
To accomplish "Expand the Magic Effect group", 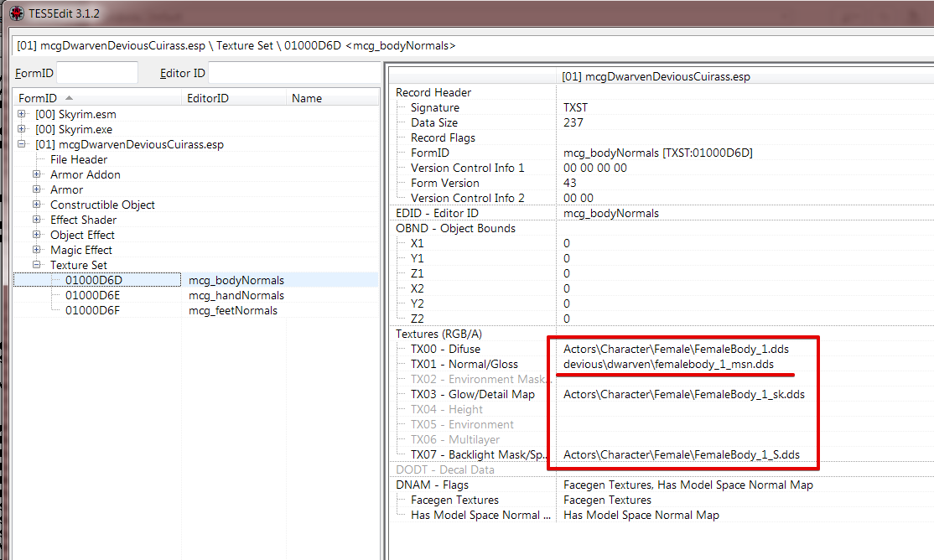I will (x=37, y=250).
